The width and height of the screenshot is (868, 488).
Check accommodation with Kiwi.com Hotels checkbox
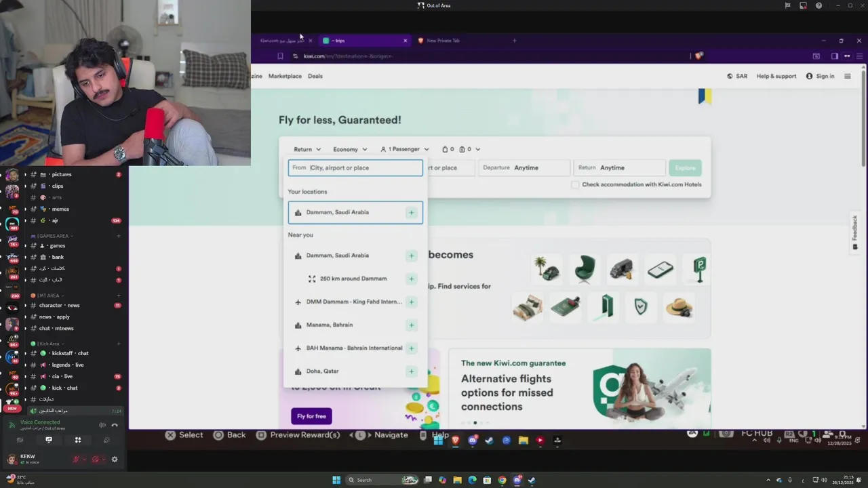(x=575, y=184)
